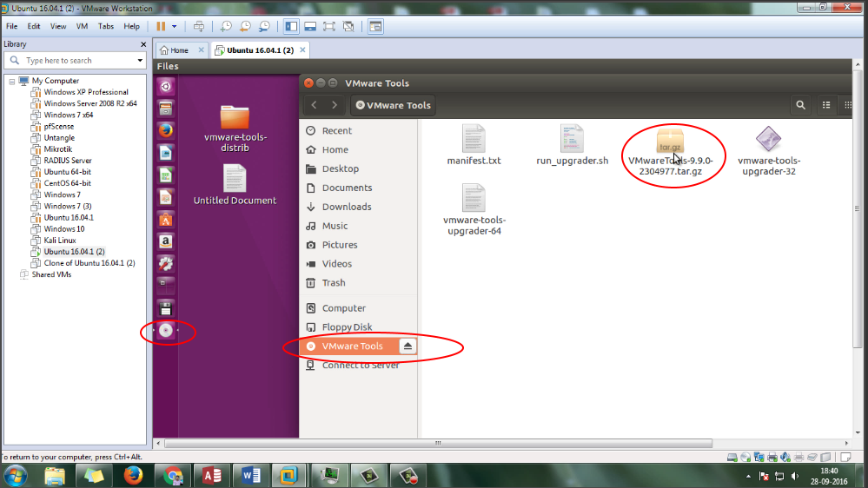Screen dimensions: 868x488
Task: Open Connect to Server in sidebar
Action: coord(358,366)
